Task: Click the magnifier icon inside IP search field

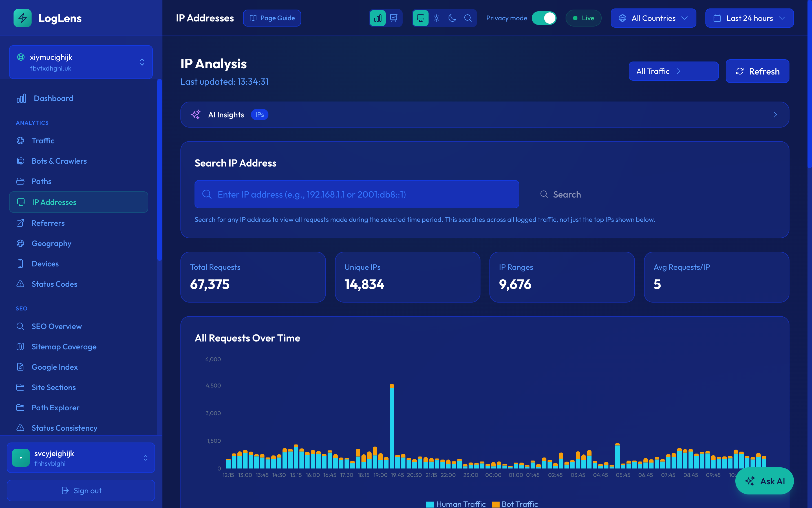Action: click(x=207, y=194)
